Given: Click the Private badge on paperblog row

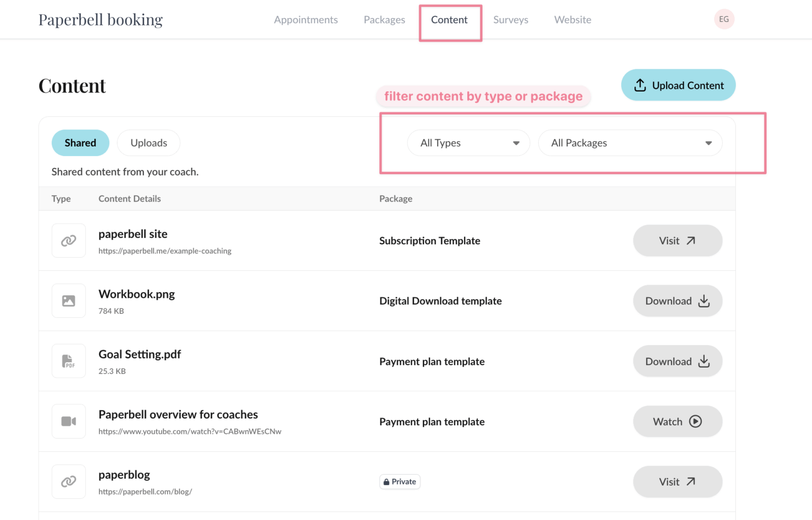Looking at the screenshot, I should coord(400,481).
